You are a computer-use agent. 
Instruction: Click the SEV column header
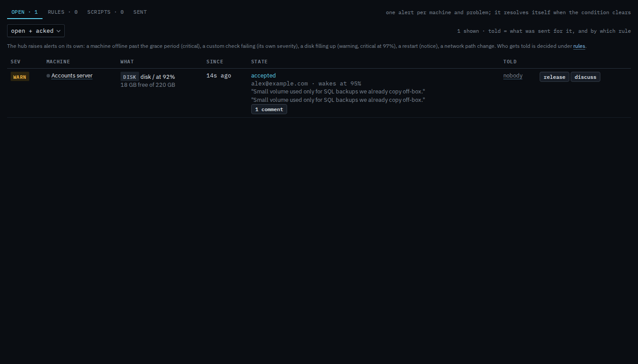16,62
